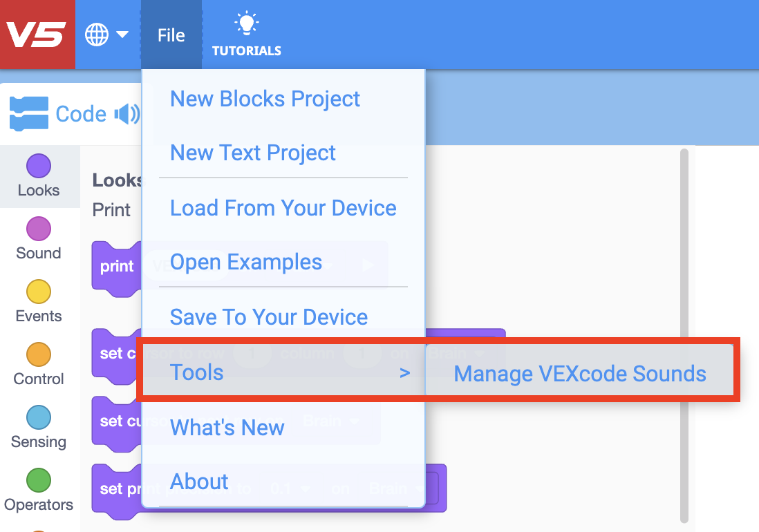This screenshot has height=532, width=759.
Task: Click the What's New menu entry
Action: (x=227, y=428)
